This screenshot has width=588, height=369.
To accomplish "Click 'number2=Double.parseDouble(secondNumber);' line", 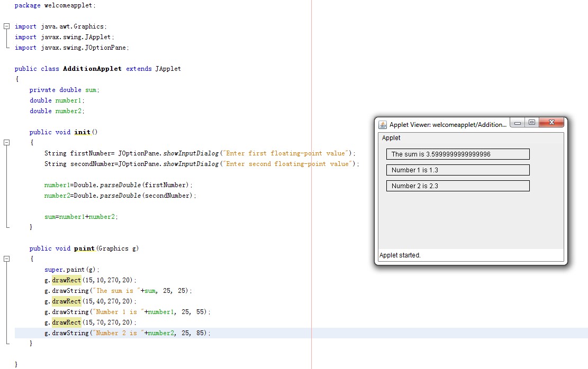I will [120, 196].
